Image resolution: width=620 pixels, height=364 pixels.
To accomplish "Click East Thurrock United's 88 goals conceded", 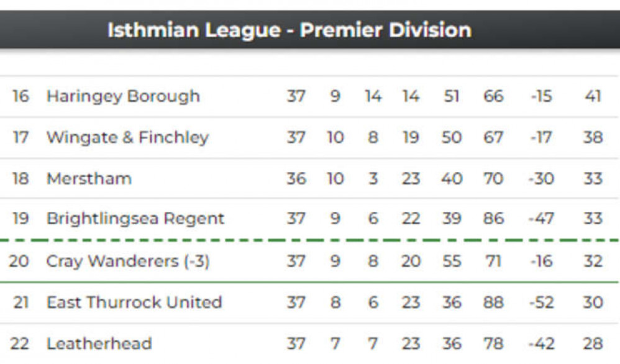I will [493, 303].
